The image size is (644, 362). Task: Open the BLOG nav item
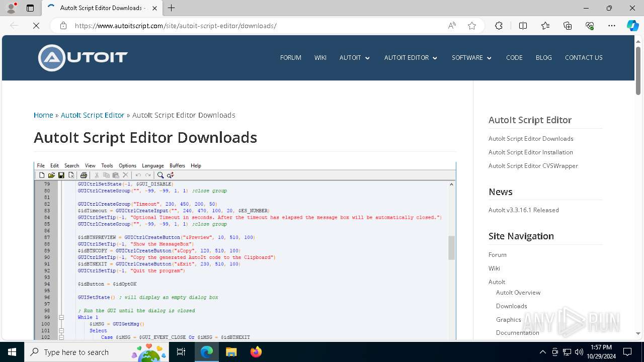[x=544, y=58]
